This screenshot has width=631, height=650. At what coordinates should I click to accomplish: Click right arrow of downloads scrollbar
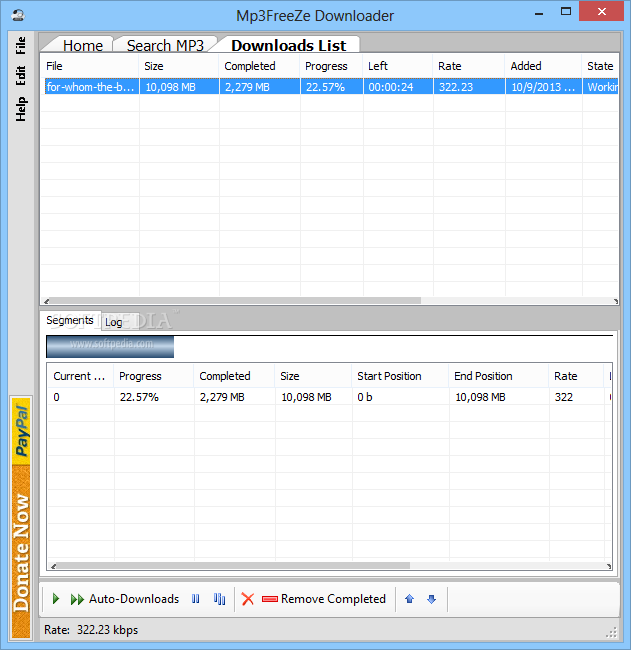615,301
